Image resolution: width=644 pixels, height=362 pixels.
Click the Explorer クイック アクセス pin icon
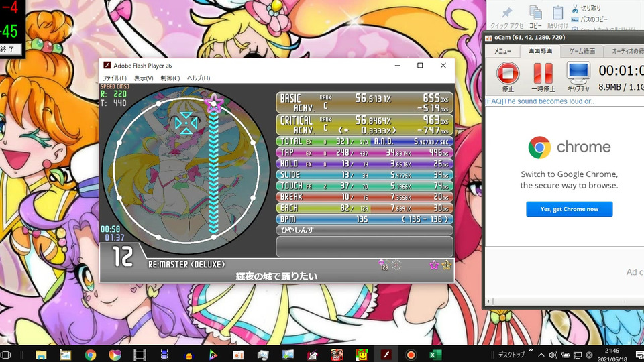(506, 12)
